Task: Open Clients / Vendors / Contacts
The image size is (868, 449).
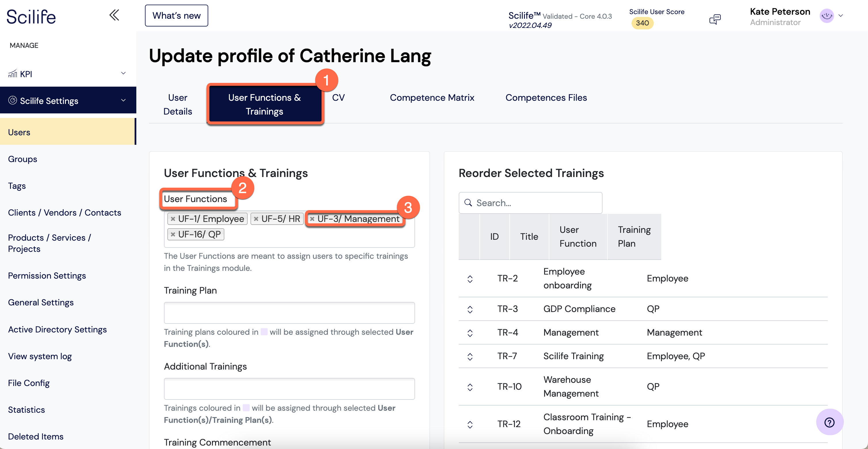Action: pos(64,212)
